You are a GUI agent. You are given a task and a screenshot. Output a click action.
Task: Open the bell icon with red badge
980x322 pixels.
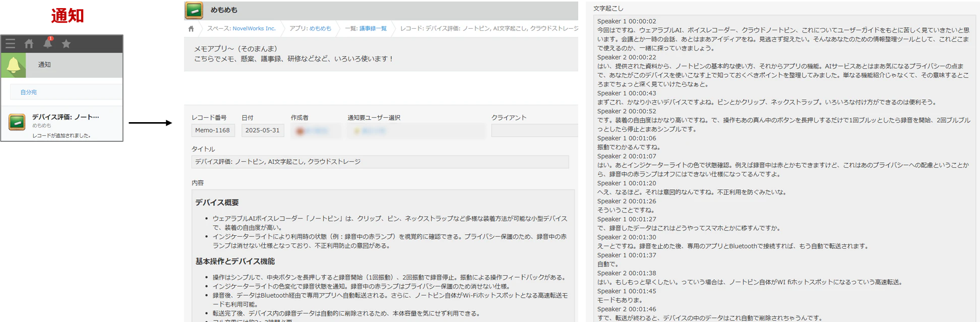pos(47,43)
